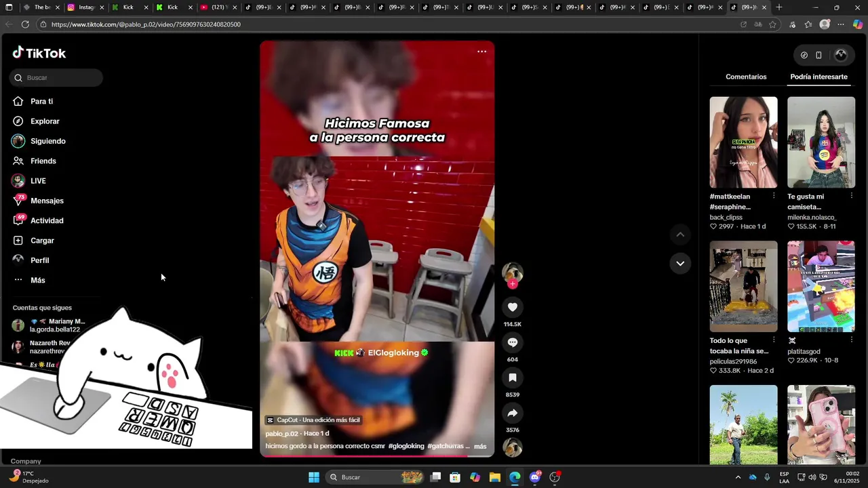Expand video caption with más
This screenshot has height=488, width=868.
coord(480,447)
